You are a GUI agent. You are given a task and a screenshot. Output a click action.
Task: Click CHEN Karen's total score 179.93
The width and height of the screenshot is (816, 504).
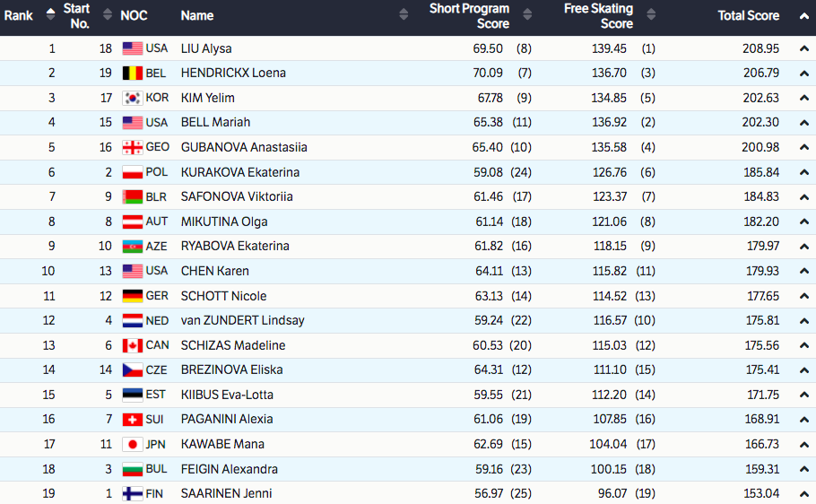760,271
